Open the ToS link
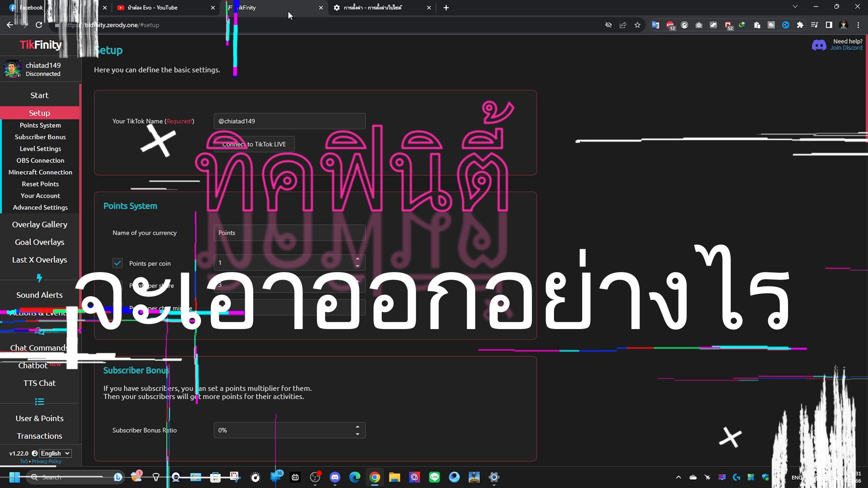Image resolution: width=868 pixels, height=488 pixels. tap(24, 461)
